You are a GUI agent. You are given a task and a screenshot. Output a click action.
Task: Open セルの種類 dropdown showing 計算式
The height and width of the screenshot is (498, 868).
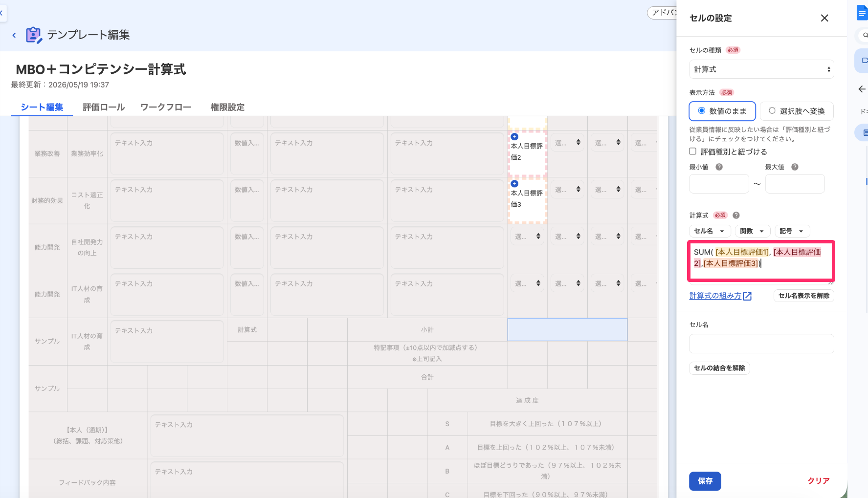coord(761,69)
